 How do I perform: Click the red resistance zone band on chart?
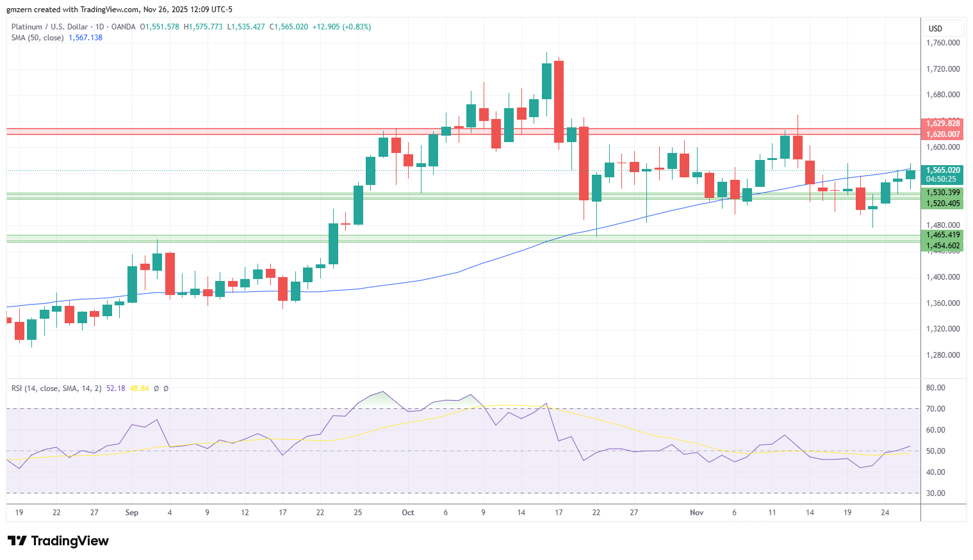(x=463, y=131)
